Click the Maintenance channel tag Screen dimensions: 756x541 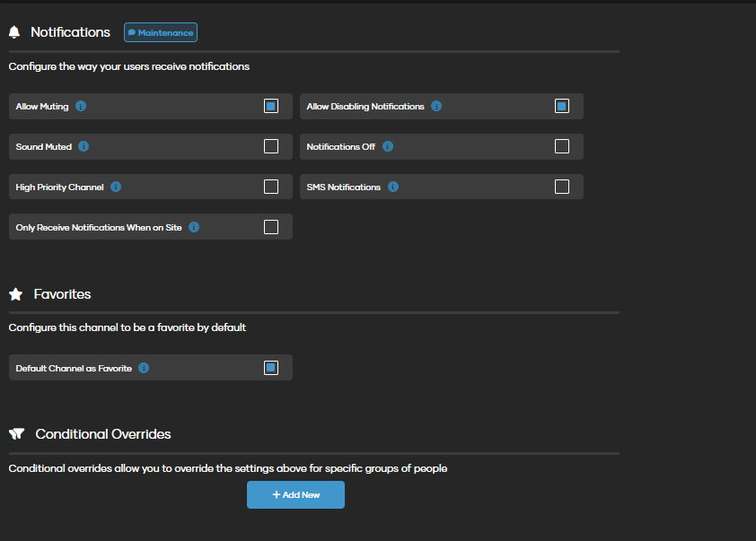[x=161, y=32]
